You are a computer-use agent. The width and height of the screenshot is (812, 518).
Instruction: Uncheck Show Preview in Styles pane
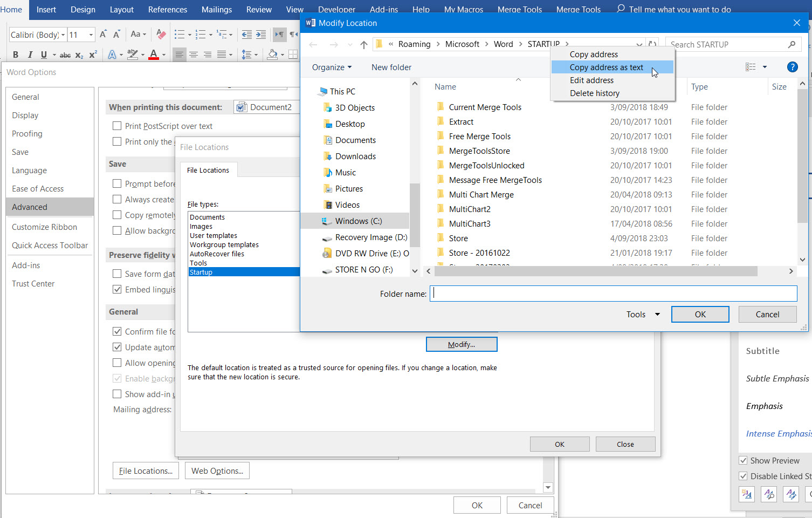pyautogui.click(x=743, y=460)
